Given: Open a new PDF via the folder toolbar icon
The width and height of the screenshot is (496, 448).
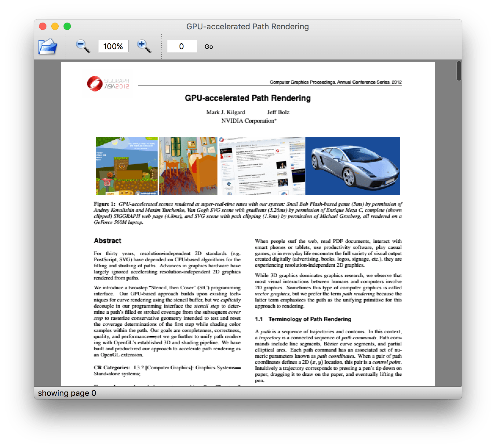Looking at the screenshot, I should [47, 46].
